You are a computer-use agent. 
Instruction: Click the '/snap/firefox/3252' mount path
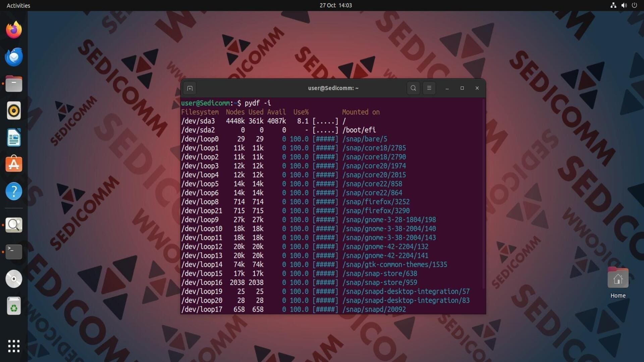click(x=376, y=202)
